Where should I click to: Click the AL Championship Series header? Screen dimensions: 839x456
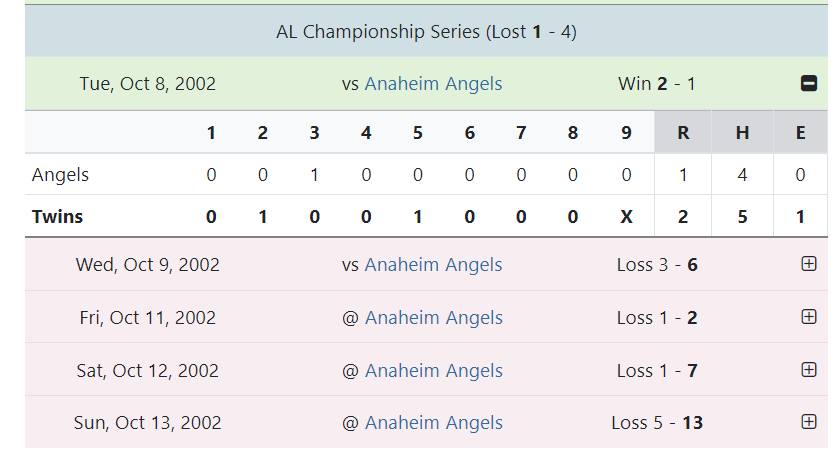426,32
